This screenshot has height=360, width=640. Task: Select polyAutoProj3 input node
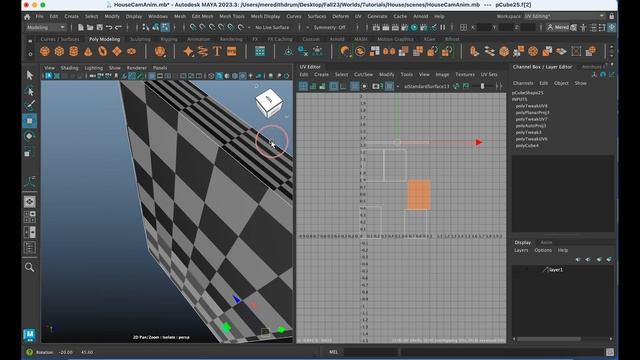pyautogui.click(x=531, y=126)
